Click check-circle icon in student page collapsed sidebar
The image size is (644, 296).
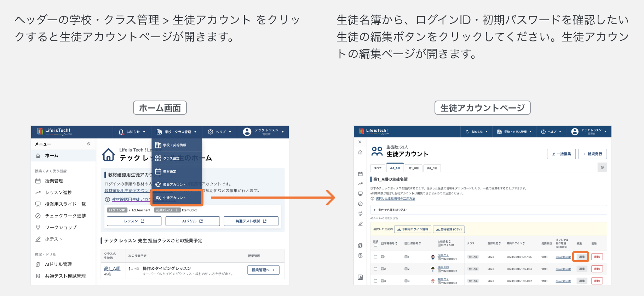(x=360, y=204)
